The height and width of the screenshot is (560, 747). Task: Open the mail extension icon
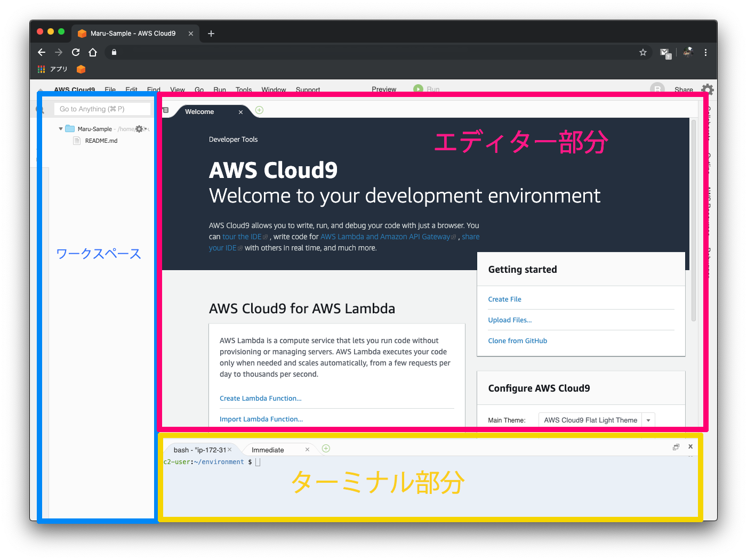click(x=665, y=53)
